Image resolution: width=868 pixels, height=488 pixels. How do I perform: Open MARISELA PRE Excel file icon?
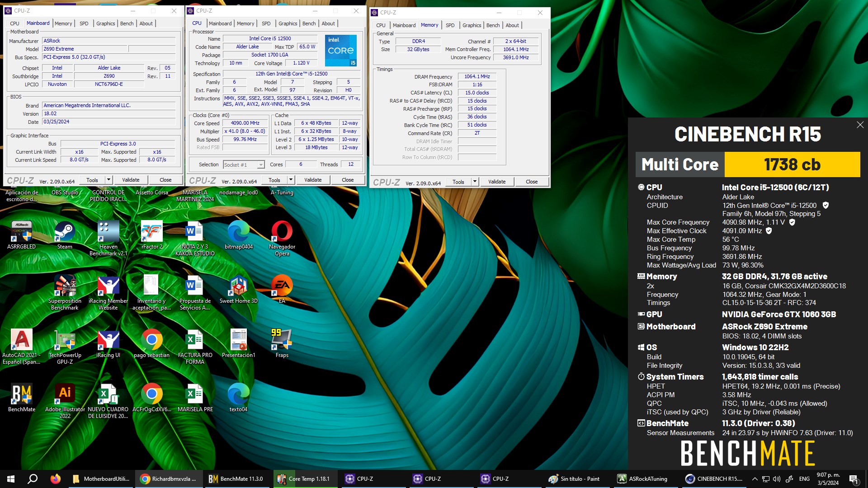point(195,398)
